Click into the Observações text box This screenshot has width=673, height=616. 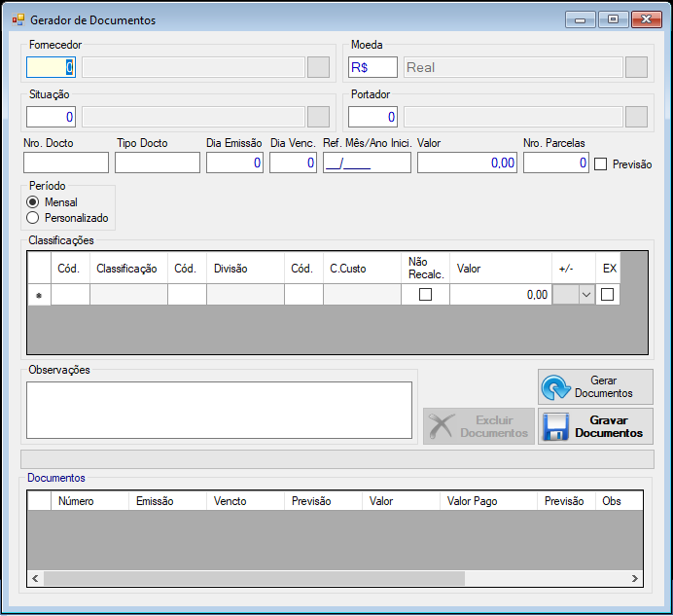coord(220,411)
